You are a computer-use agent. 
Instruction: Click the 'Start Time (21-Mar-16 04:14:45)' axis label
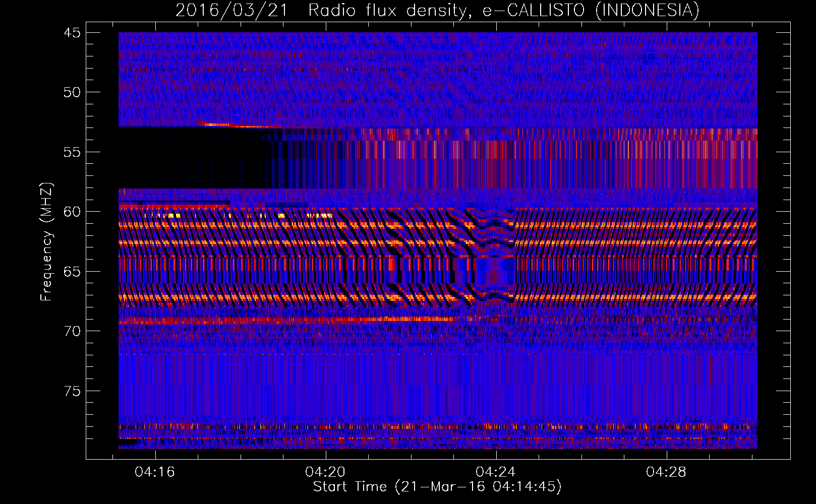437,487
